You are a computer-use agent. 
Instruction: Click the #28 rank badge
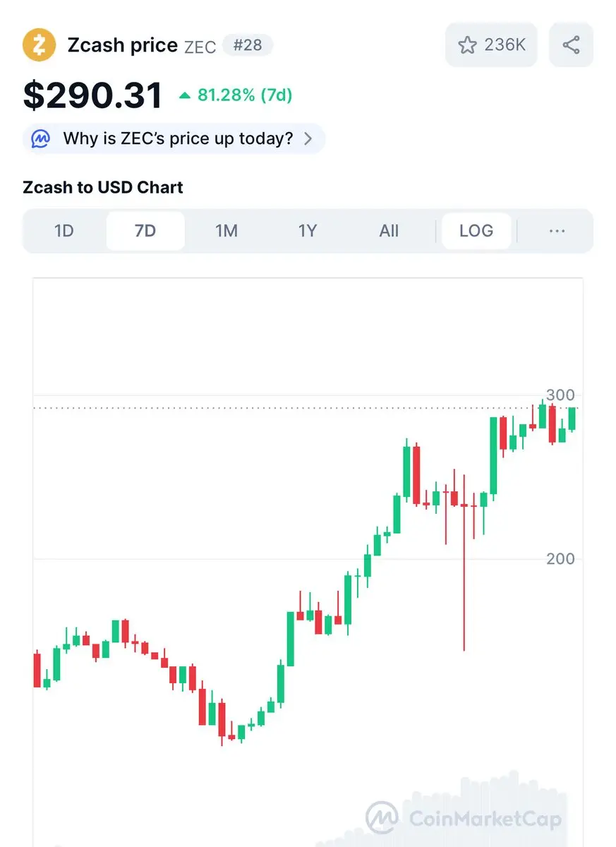247,45
